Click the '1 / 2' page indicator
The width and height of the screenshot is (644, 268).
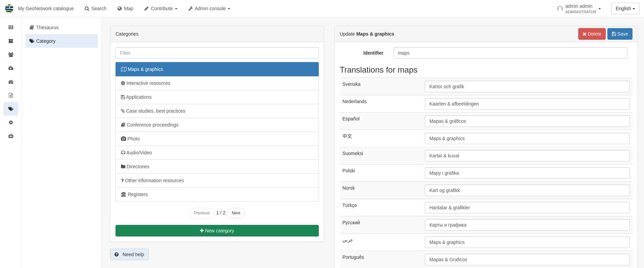click(x=221, y=213)
